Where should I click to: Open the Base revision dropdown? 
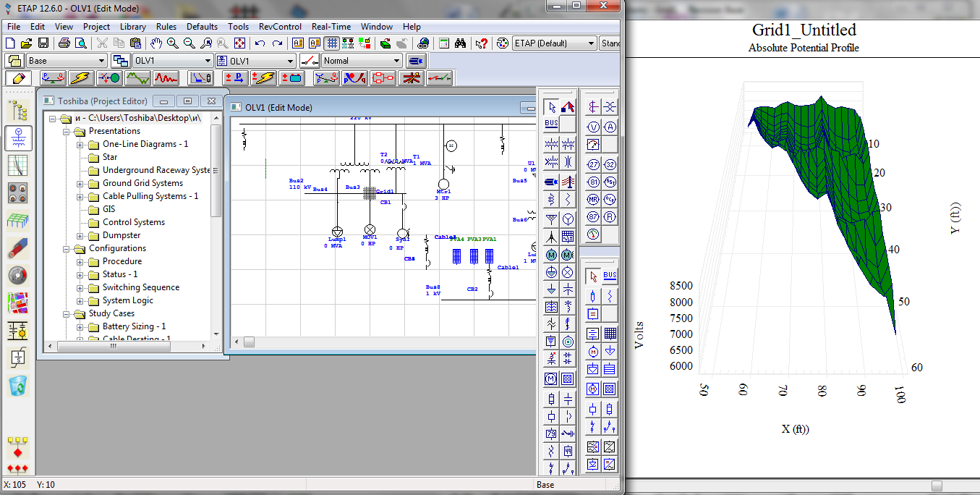pos(101,61)
